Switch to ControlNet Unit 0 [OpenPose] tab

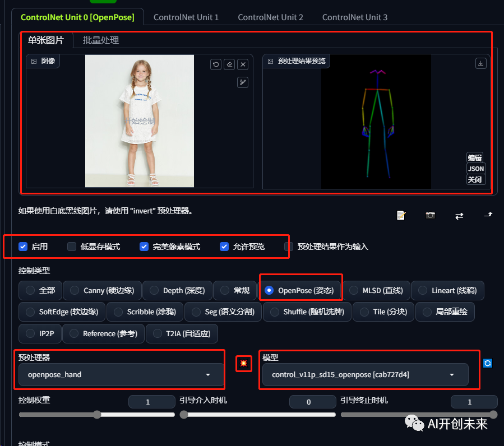pyautogui.click(x=77, y=17)
